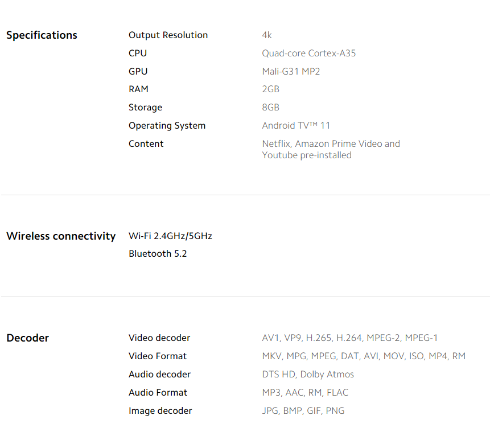
Task: Select the Android TV 11 text
Action: tap(296, 126)
